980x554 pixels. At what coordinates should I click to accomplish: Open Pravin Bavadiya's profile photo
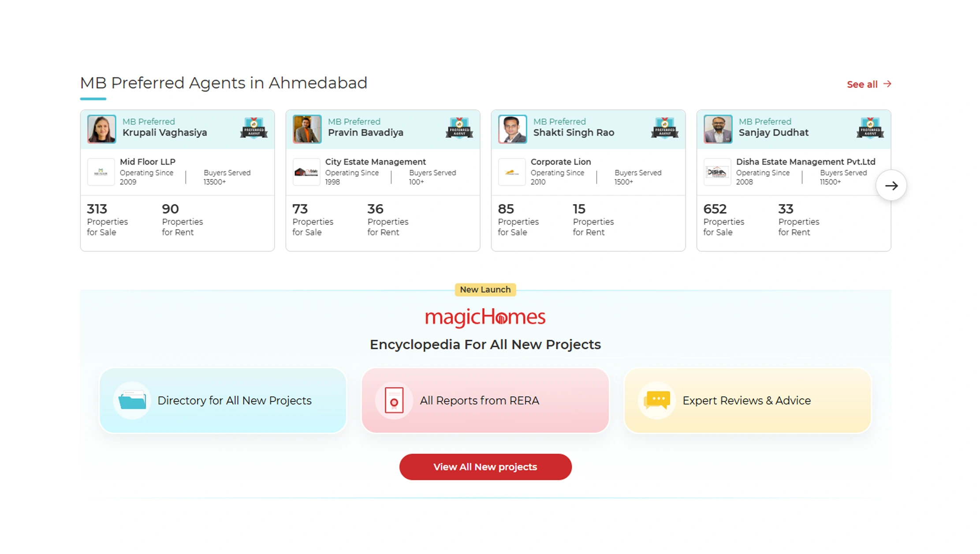pos(307,129)
